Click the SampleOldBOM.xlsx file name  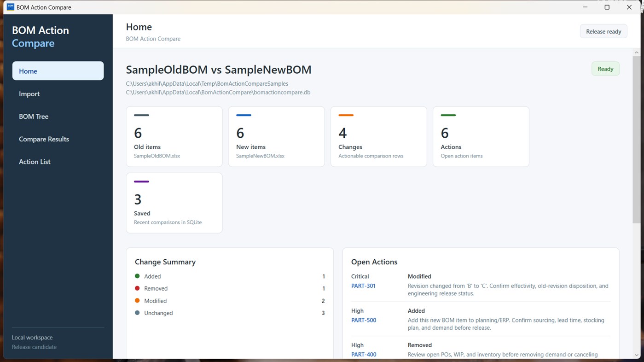157,156
